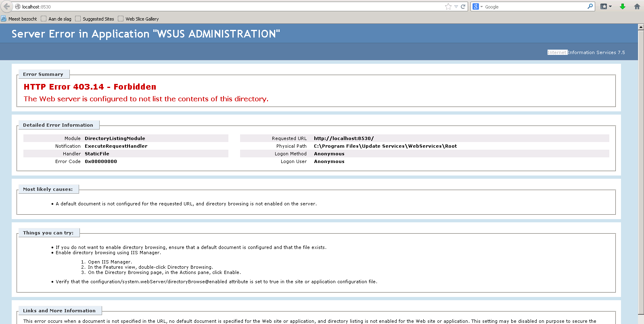This screenshot has width=644, height=324.
Task: Click the 0x00000000 error code value
Action: (101, 161)
